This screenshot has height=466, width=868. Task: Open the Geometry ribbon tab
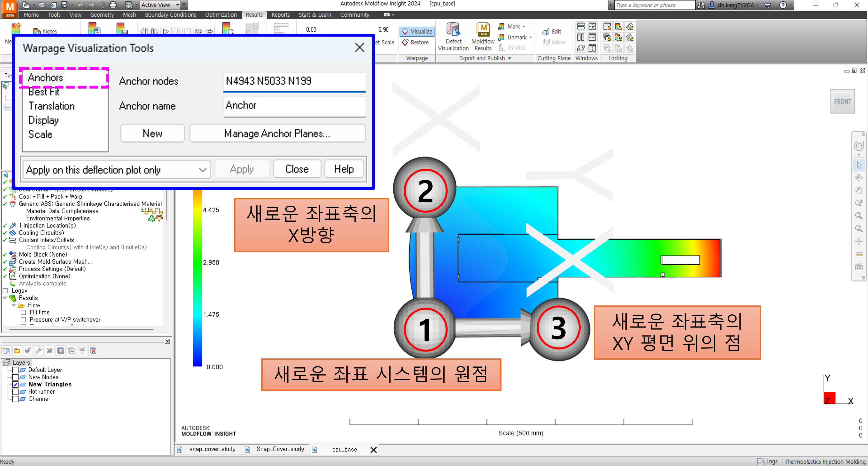102,15
